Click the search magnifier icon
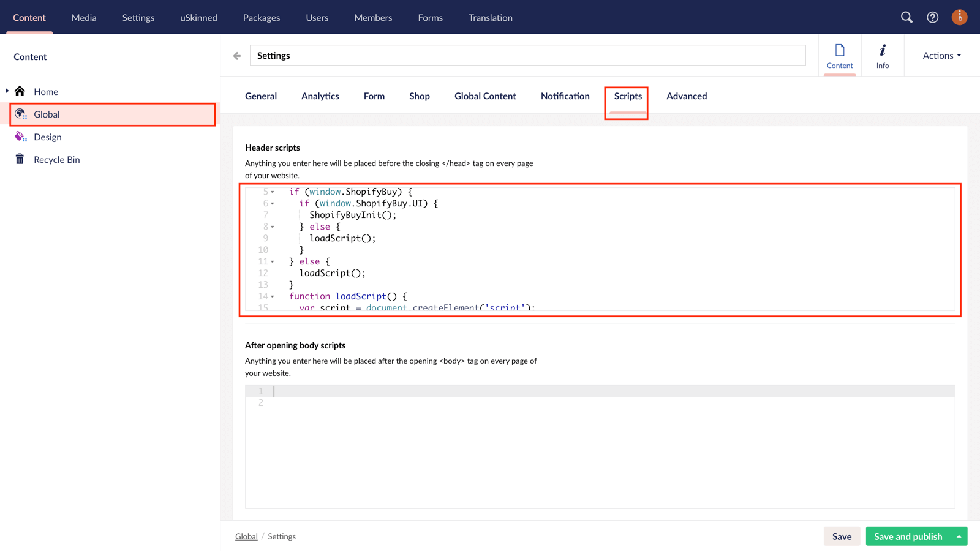980x551 pixels. point(907,17)
